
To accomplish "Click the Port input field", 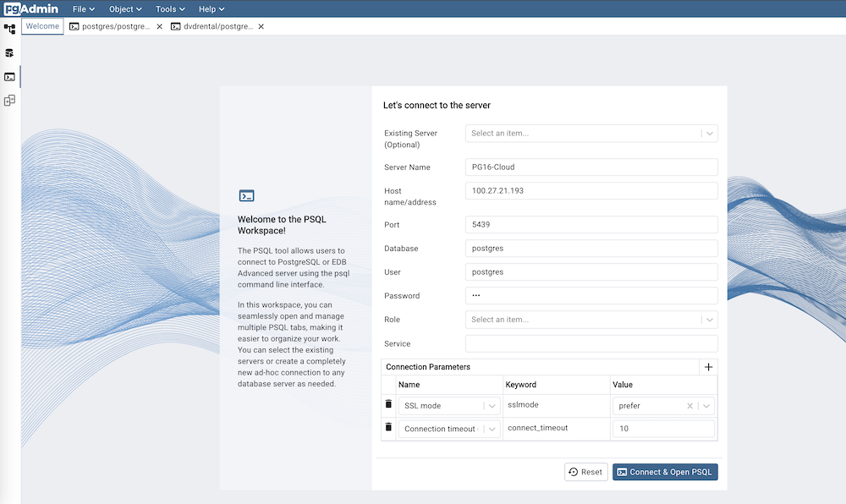I will click(x=591, y=223).
